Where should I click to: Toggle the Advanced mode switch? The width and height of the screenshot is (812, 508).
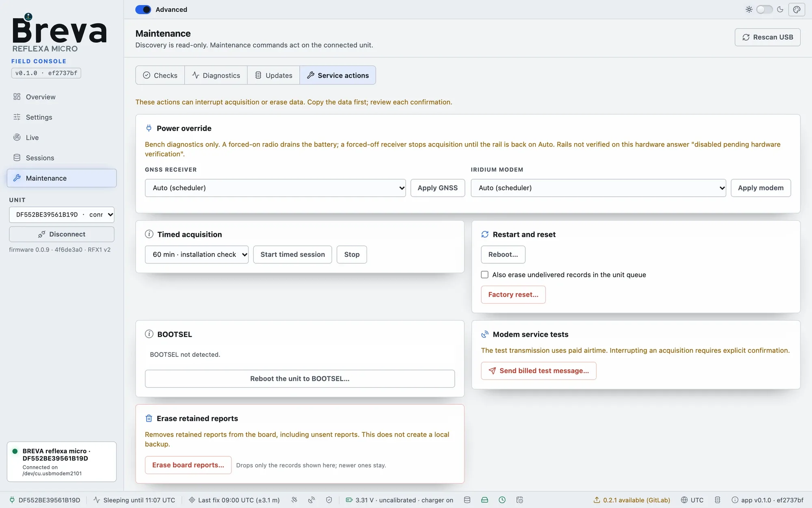pos(143,9)
